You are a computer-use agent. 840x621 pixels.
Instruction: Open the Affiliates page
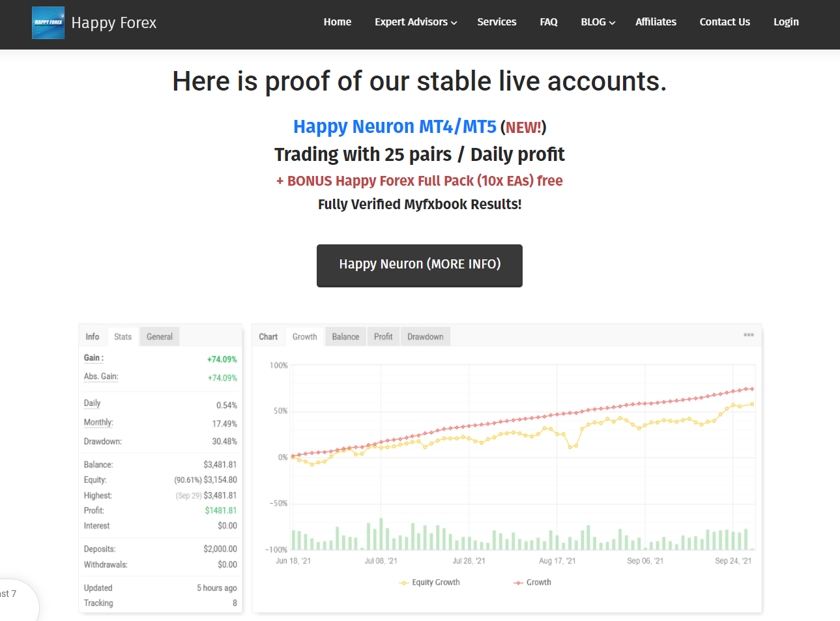(656, 22)
